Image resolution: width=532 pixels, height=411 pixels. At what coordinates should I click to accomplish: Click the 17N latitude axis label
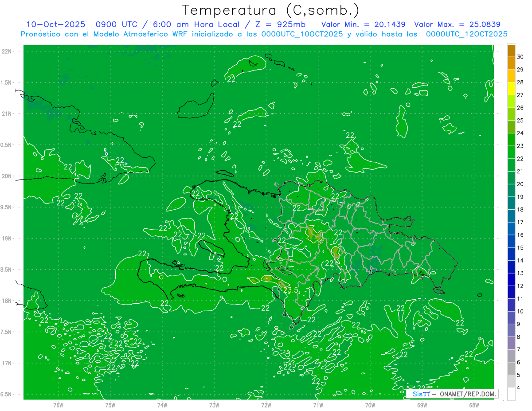pyautogui.click(x=7, y=363)
